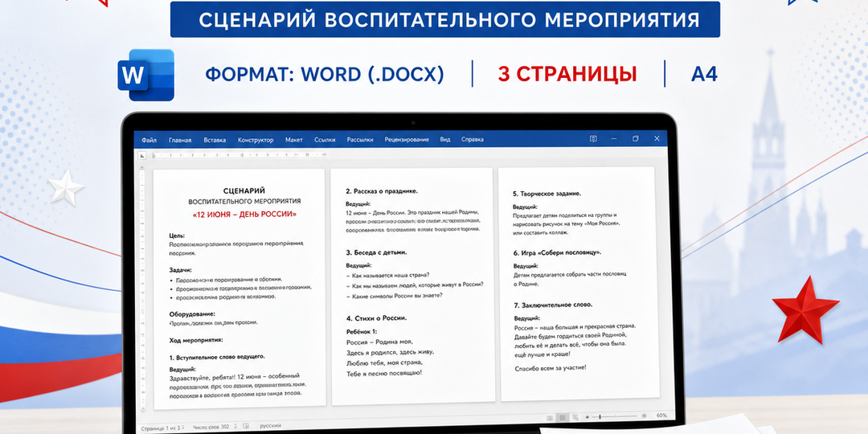
Task: Click the tab selector icon beside the ruler
Action: pyautogui.click(x=141, y=156)
